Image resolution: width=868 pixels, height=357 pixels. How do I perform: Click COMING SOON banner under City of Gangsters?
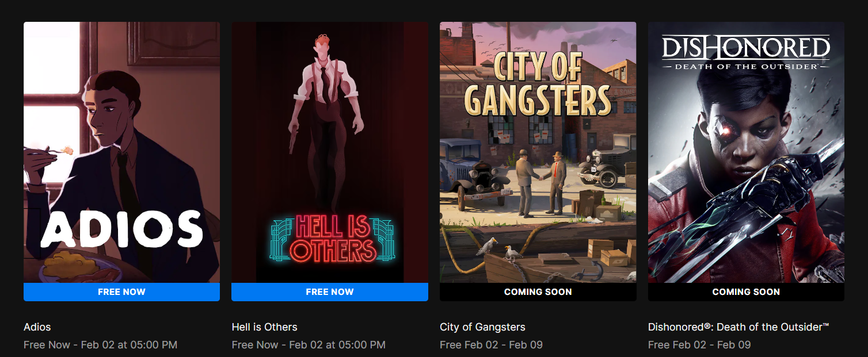[538, 292]
